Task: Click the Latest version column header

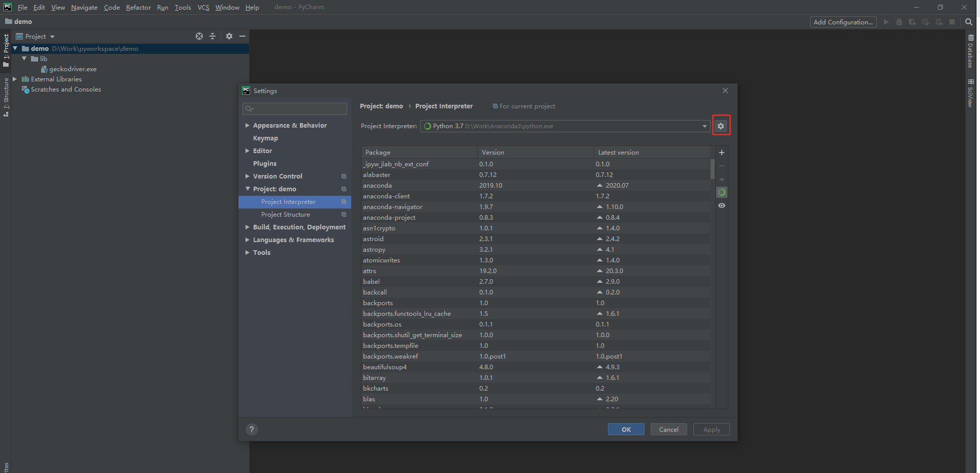Action: pos(652,152)
